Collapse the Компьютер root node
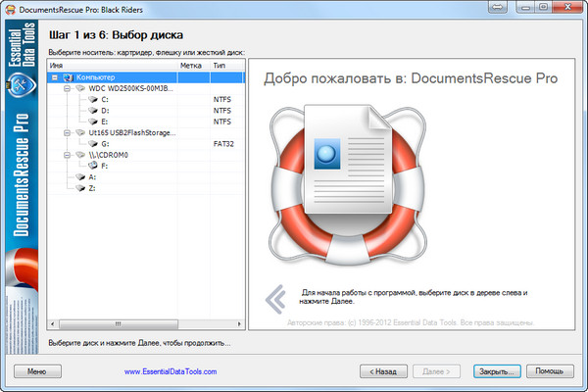Screen dimensions: 588x392 tap(55, 76)
